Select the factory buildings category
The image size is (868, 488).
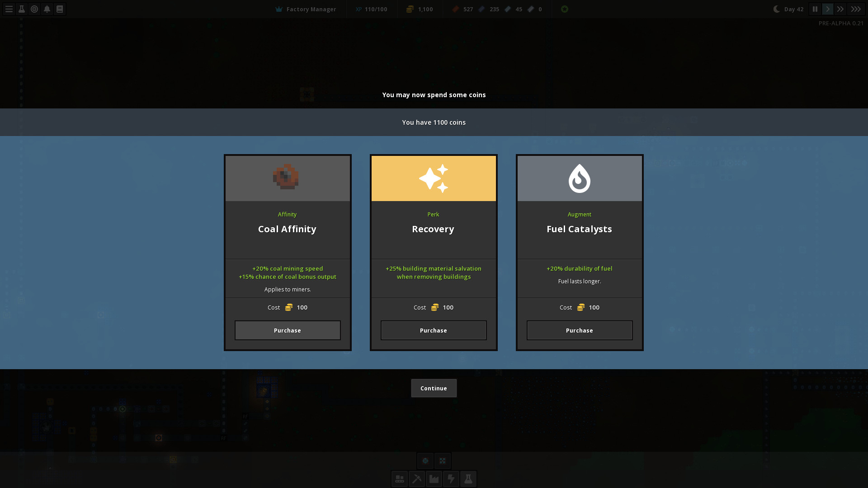434,479
